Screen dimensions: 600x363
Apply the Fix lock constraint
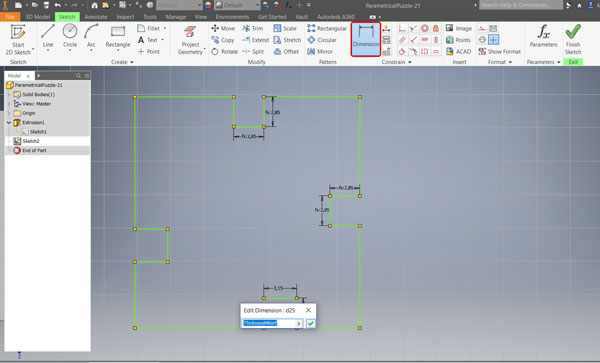436,28
